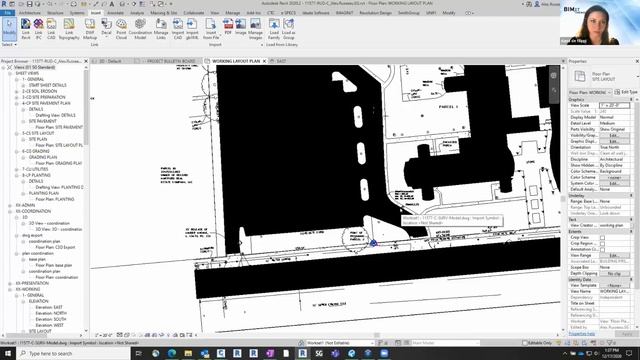The width and height of the screenshot is (640, 360).
Task: Click the Coordination Model icon
Action: (x=140, y=29)
